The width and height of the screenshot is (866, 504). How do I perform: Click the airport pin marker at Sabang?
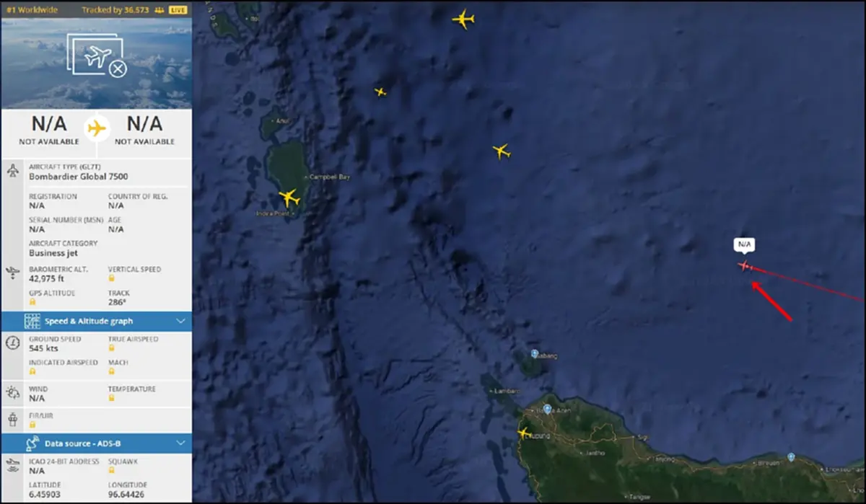click(x=535, y=353)
